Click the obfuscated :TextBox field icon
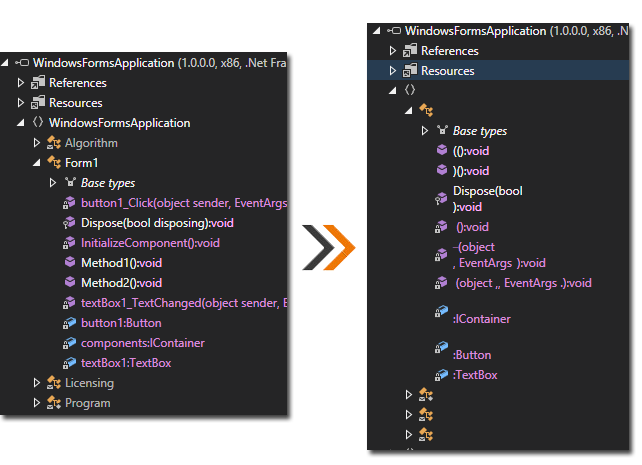The width and height of the screenshot is (642, 465). point(441,375)
